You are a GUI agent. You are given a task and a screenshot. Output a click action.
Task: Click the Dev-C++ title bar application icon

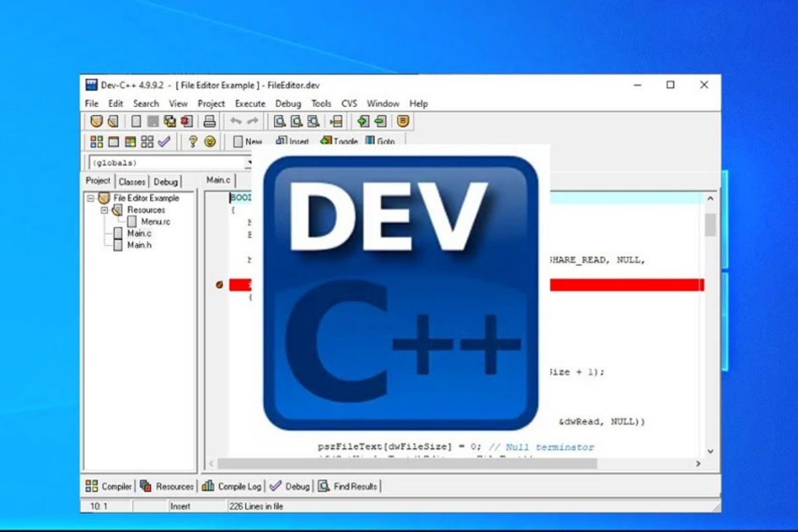tap(92, 85)
